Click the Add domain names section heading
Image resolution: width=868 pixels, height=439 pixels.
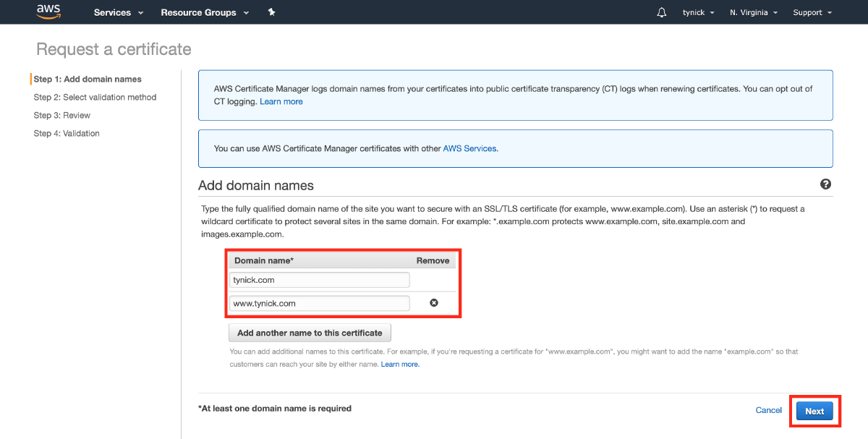256,185
